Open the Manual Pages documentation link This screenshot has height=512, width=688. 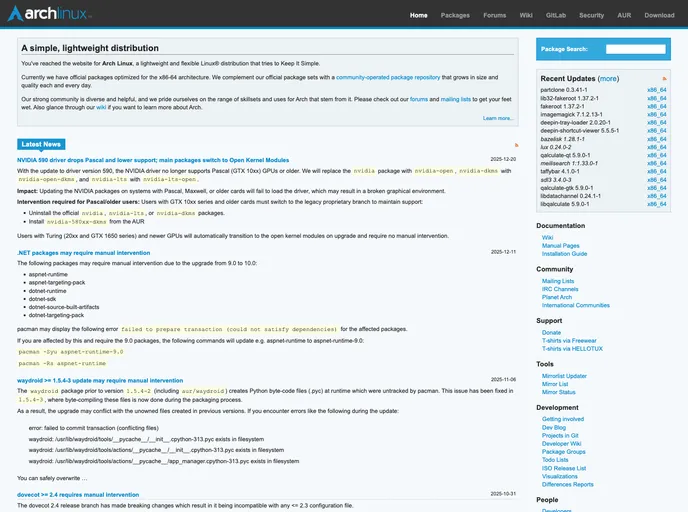tap(560, 246)
